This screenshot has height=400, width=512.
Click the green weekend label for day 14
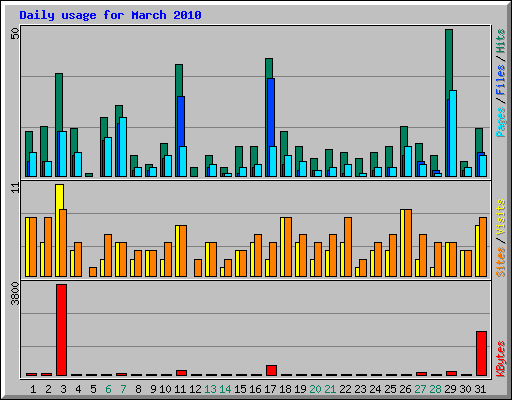click(225, 389)
